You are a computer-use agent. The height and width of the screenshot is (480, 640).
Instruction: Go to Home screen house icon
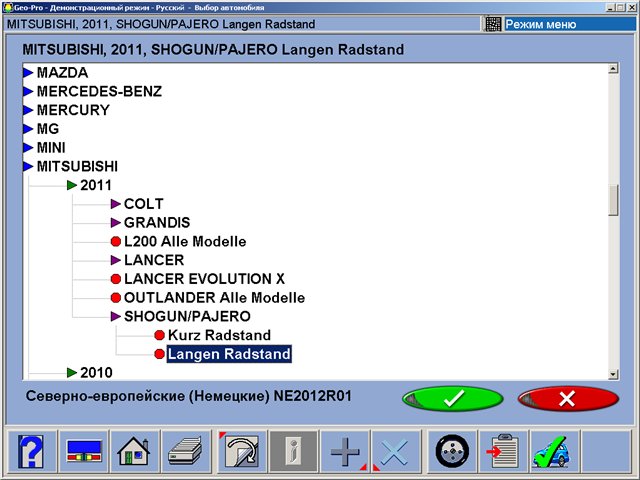134,451
